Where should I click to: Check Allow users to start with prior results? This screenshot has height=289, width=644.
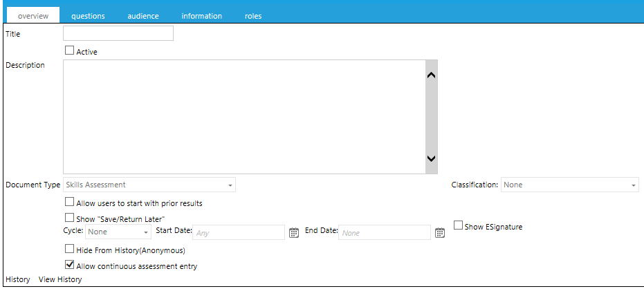pos(69,203)
